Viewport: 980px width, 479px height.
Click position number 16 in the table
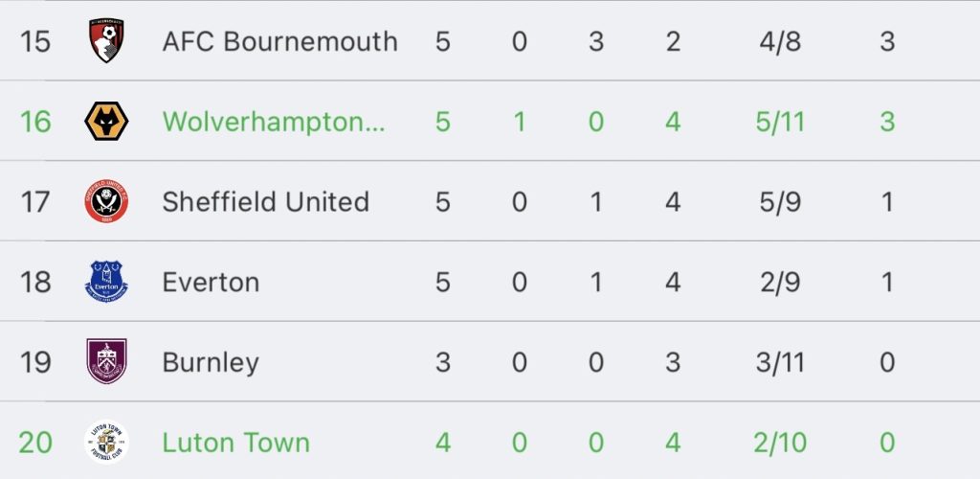pyautogui.click(x=35, y=122)
